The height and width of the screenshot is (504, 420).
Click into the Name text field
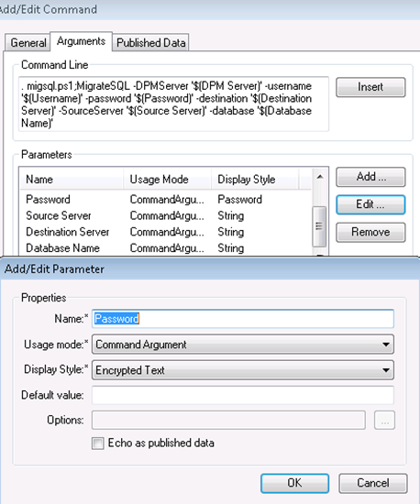(243, 319)
